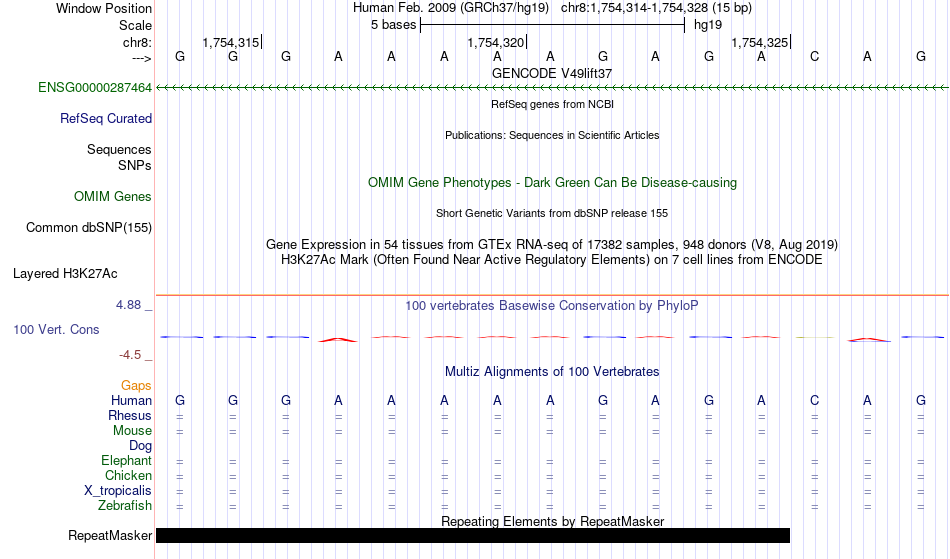Click the Common dbSNP(155) track label
950x559 pixels.
(89, 228)
